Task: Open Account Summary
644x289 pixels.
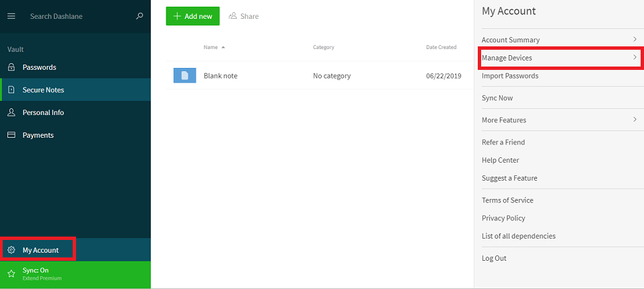Action: pyautogui.click(x=511, y=40)
